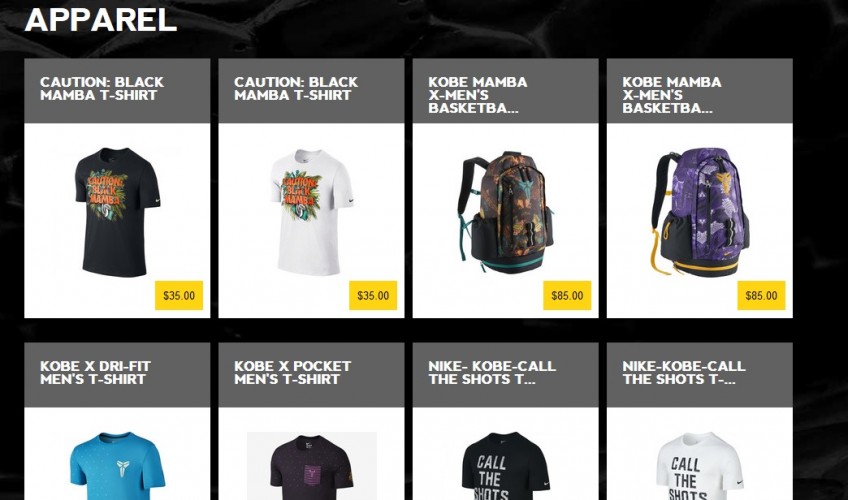The width and height of the screenshot is (848, 500).
Task: Open the black Caution: Black Mamba T-Shirt image
Action: (117, 211)
